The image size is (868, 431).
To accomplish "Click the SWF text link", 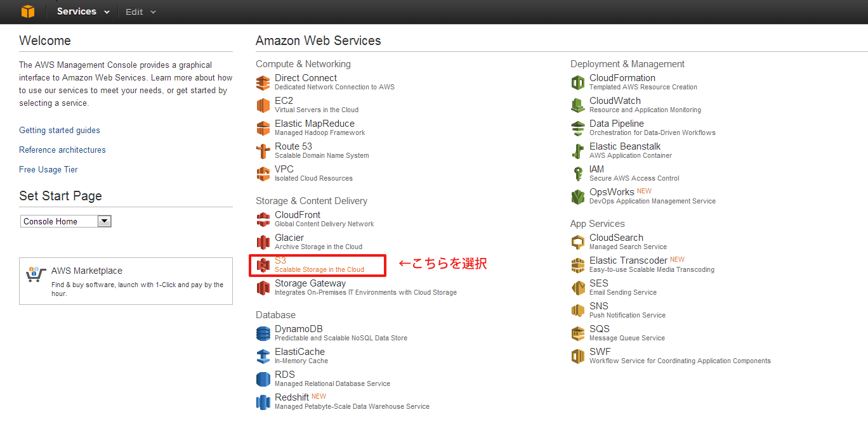I will (x=600, y=352).
